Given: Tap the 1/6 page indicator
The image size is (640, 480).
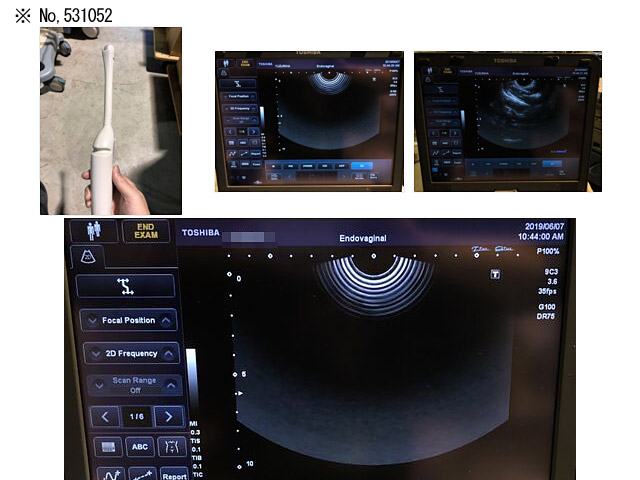Looking at the screenshot, I should click(x=137, y=417).
